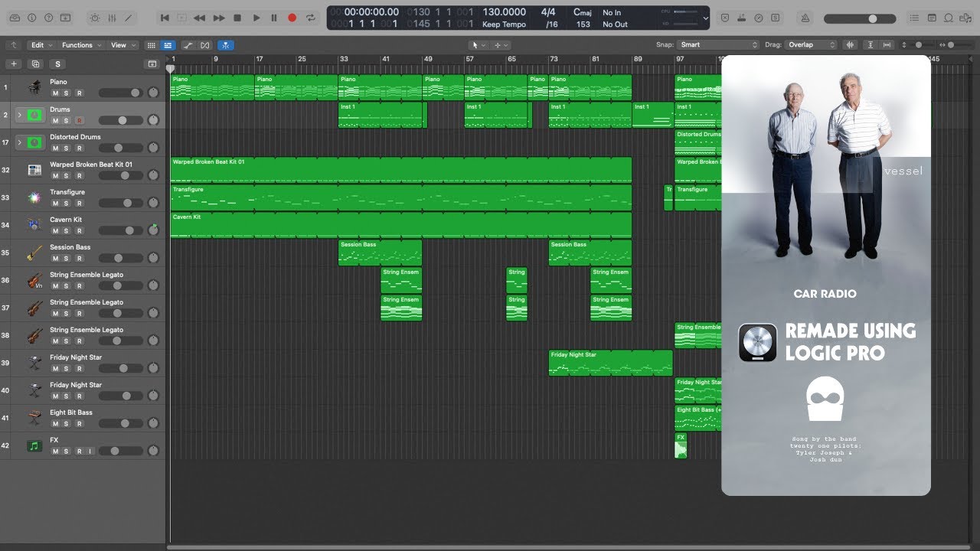980x551 pixels.
Task: Go to beginning of project
Action: coord(165,17)
